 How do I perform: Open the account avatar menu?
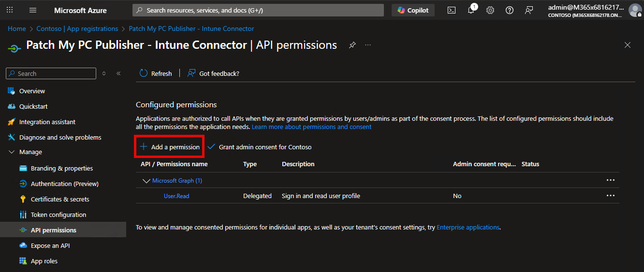635,10
